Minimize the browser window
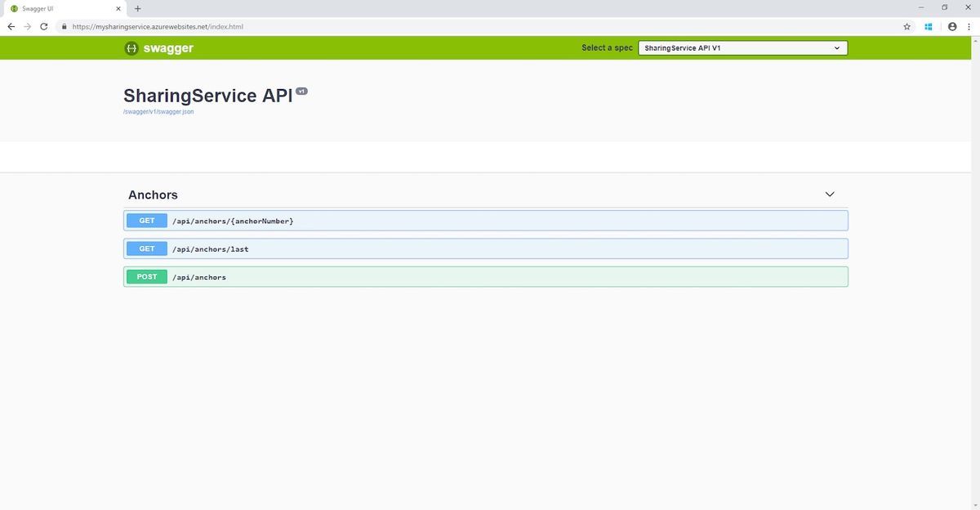The image size is (980, 510). pyautogui.click(x=921, y=7)
